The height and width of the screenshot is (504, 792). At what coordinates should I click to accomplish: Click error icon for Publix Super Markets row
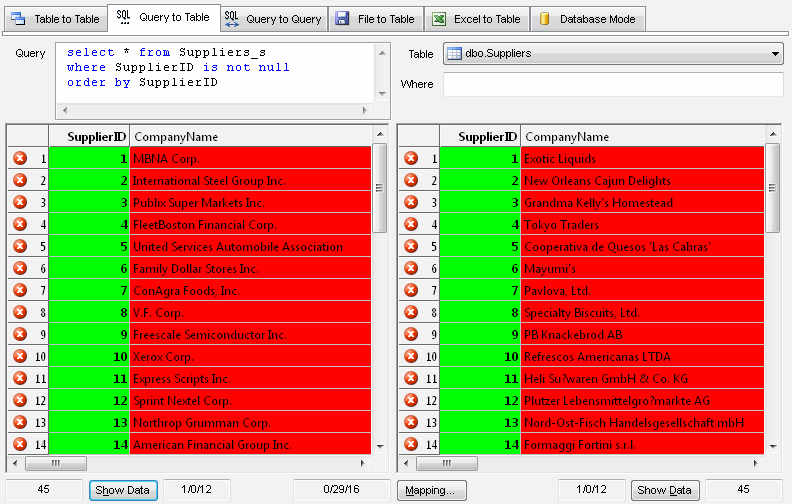click(x=20, y=203)
